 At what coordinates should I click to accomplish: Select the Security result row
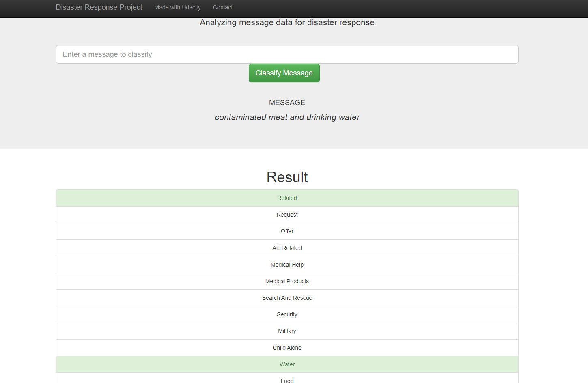(x=287, y=314)
